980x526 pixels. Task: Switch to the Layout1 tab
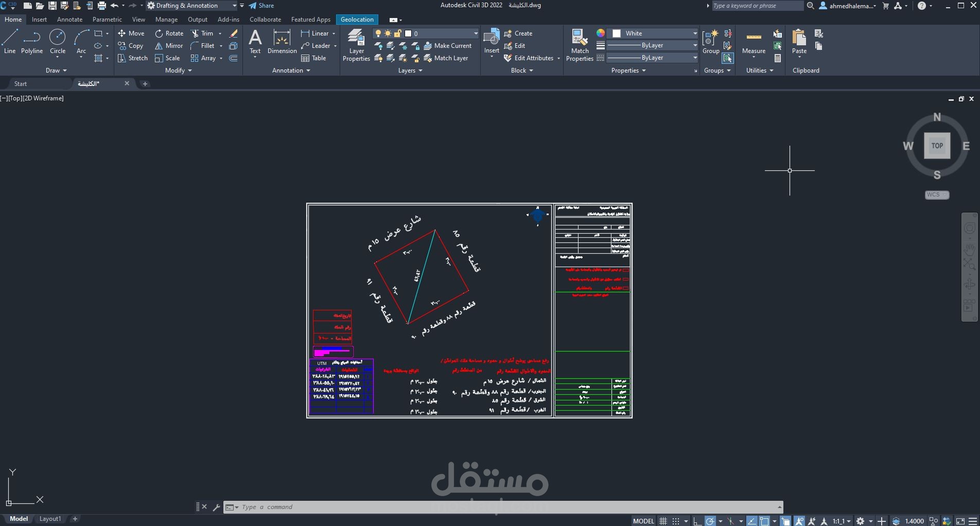pyautogui.click(x=50, y=519)
